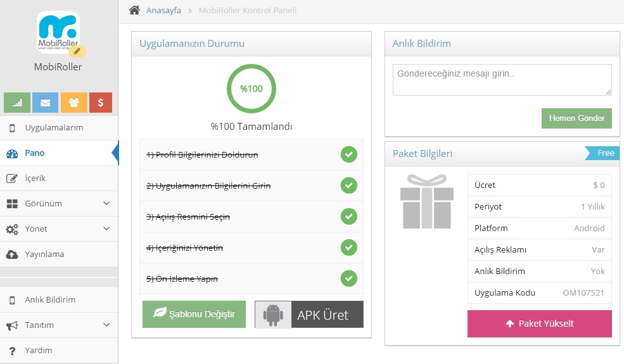Open Uygulamalarım in the sidebar
Screen dimensions: 624x364
[59, 128]
